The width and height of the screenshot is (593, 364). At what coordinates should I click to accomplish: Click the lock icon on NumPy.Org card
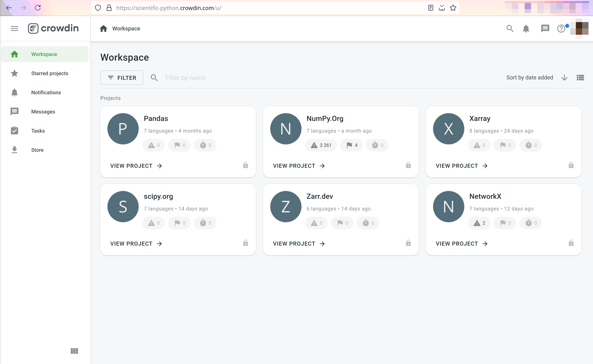[x=408, y=165]
